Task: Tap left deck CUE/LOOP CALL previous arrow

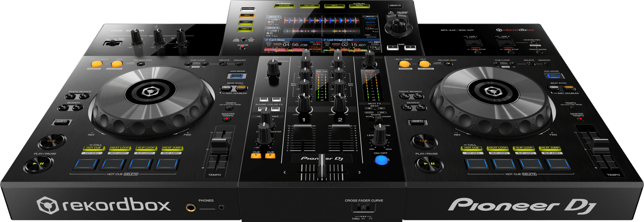Action: click(188, 64)
